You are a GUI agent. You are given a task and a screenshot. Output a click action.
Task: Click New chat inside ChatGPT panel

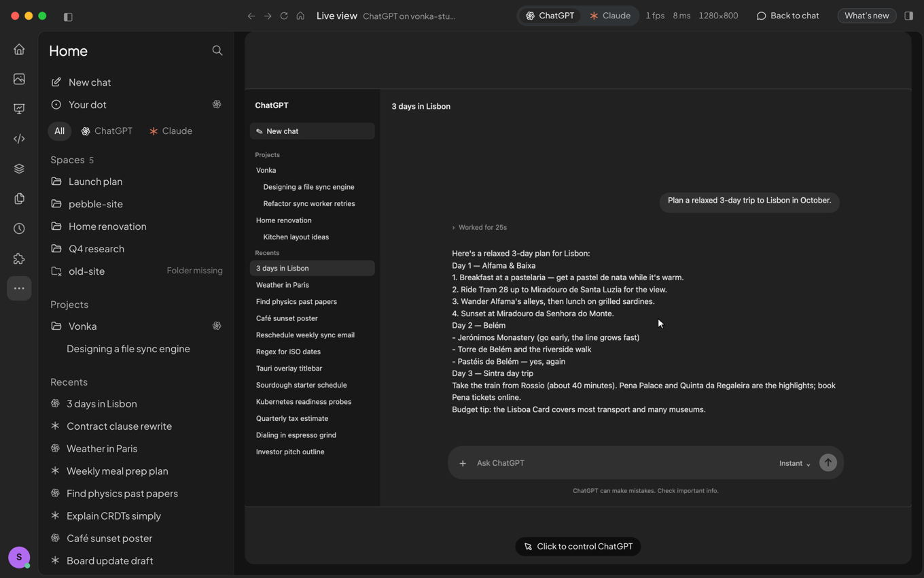(x=312, y=131)
